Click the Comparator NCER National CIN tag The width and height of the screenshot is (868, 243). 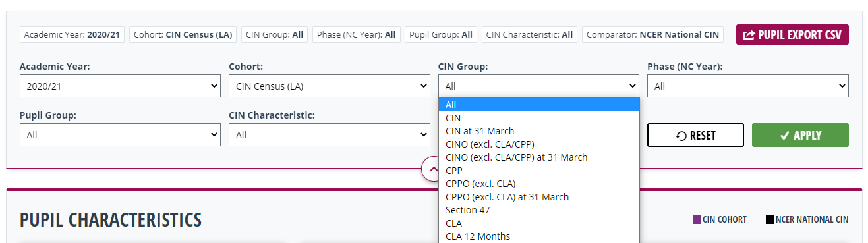click(652, 34)
